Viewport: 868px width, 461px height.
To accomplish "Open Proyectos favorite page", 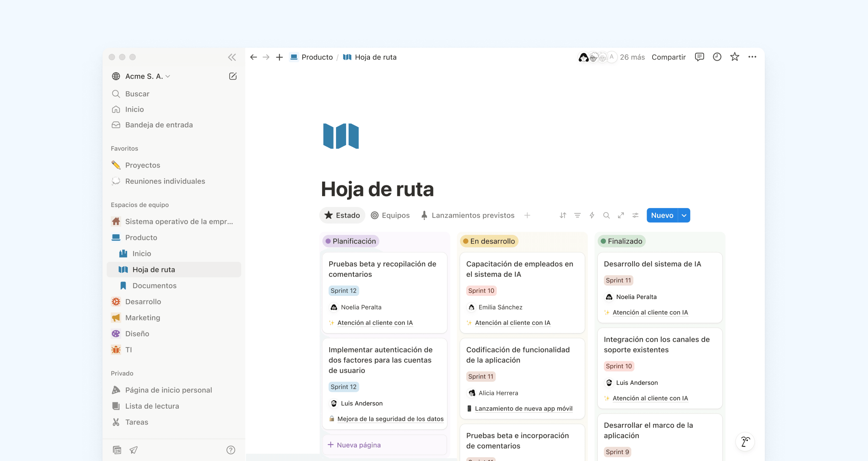I will [x=174, y=165].
